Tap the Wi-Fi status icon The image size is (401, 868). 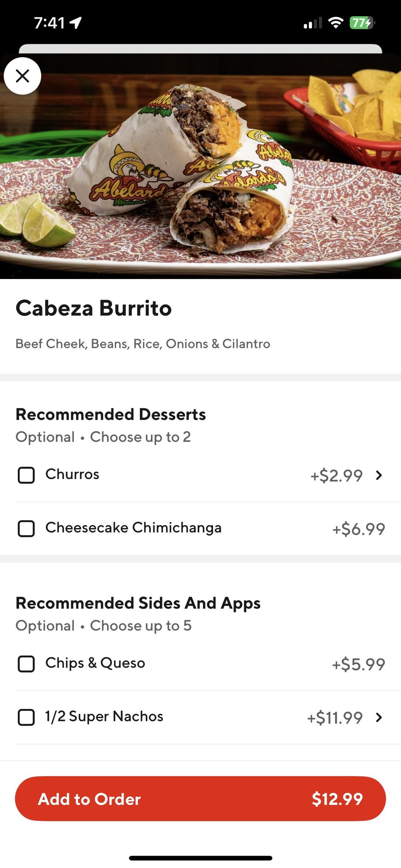(x=336, y=23)
